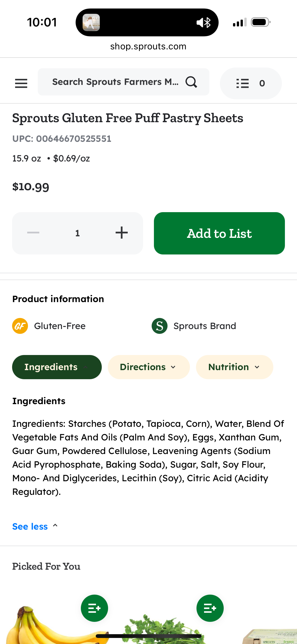Focus the Search Sprouts Farmers Market field
297x644 pixels.
pyautogui.click(x=115, y=82)
